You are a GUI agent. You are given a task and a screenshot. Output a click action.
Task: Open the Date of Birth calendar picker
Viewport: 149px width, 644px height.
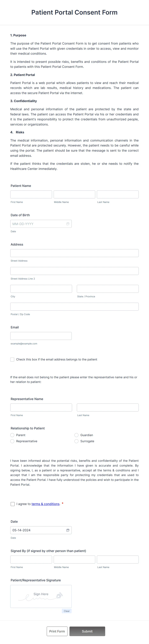click(x=68, y=224)
